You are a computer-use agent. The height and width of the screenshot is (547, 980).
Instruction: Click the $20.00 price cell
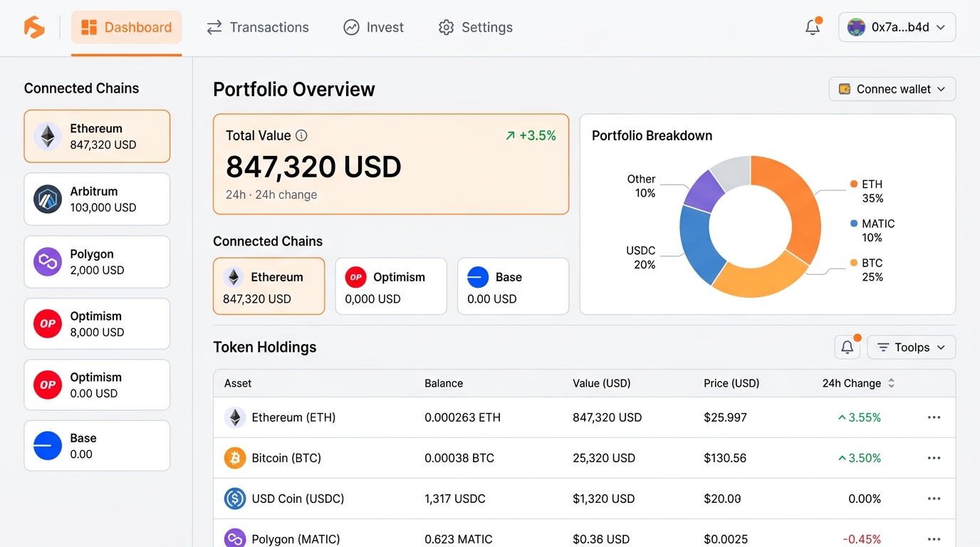tap(722, 499)
